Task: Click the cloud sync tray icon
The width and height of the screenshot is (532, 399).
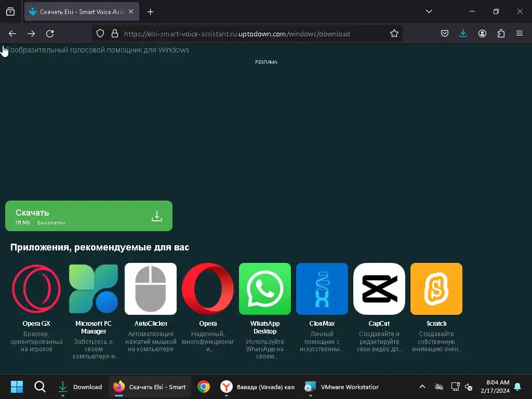Action: pyautogui.click(x=439, y=387)
